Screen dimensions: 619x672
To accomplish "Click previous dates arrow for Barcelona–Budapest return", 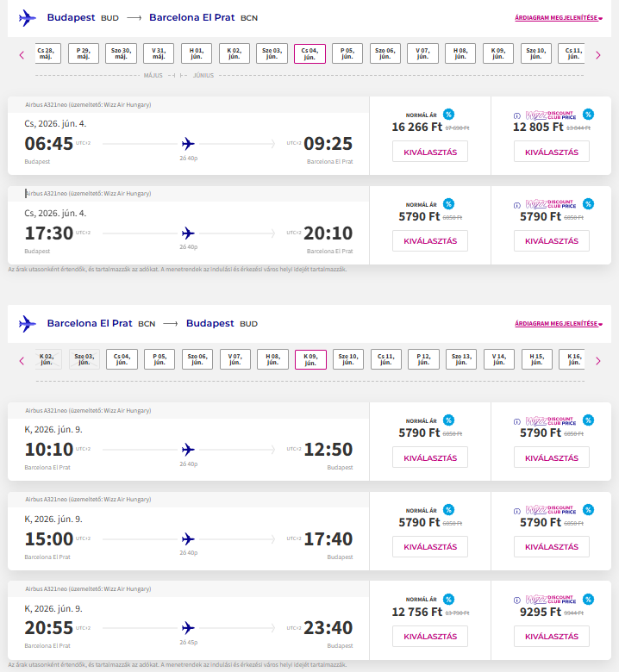I will pos(22,360).
